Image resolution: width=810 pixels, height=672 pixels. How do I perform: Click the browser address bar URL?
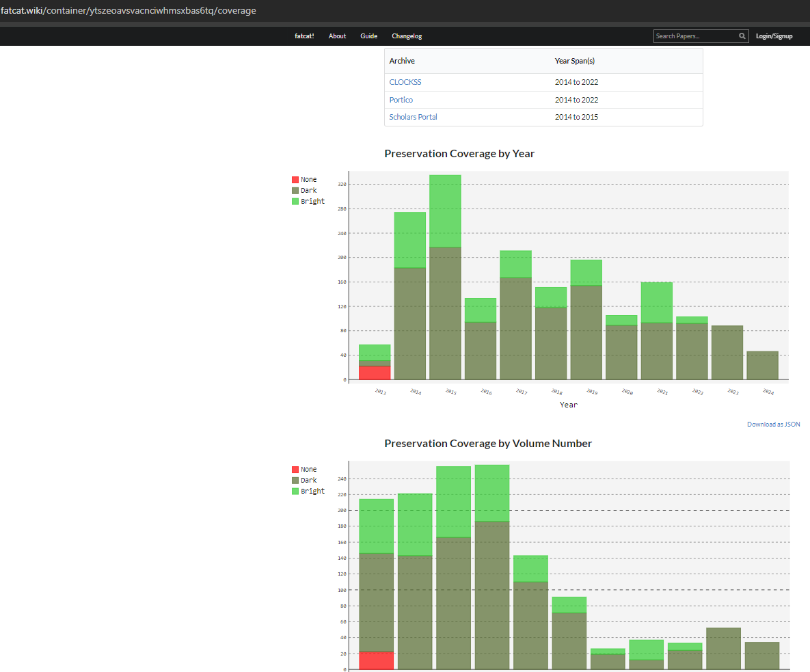point(129,11)
